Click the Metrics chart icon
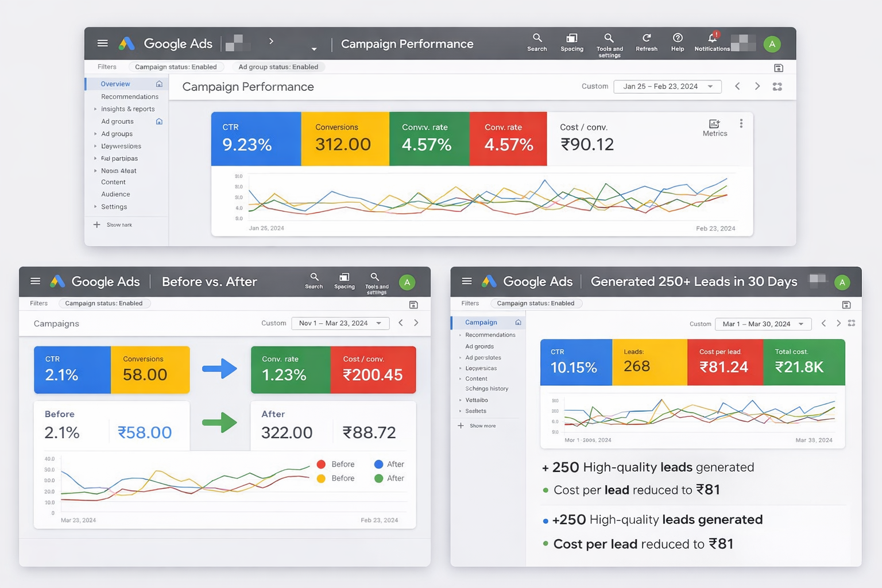The width and height of the screenshot is (882, 588). click(714, 124)
